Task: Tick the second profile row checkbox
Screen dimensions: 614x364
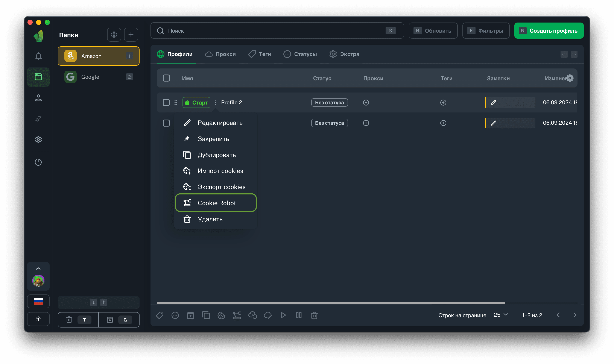Action: click(x=166, y=123)
